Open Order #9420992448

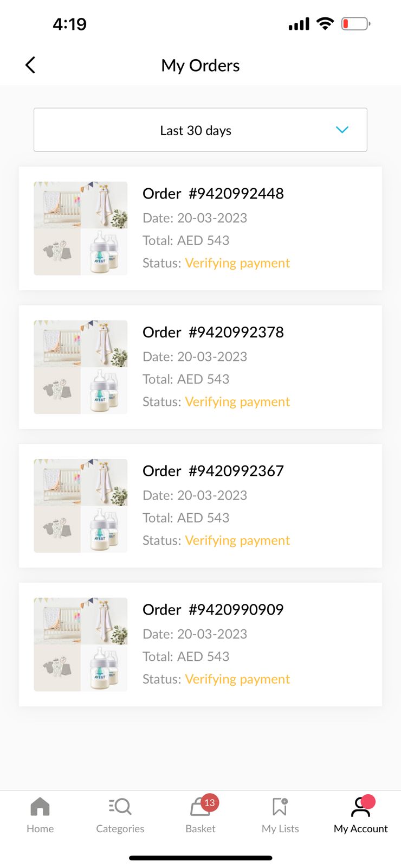pos(213,194)
